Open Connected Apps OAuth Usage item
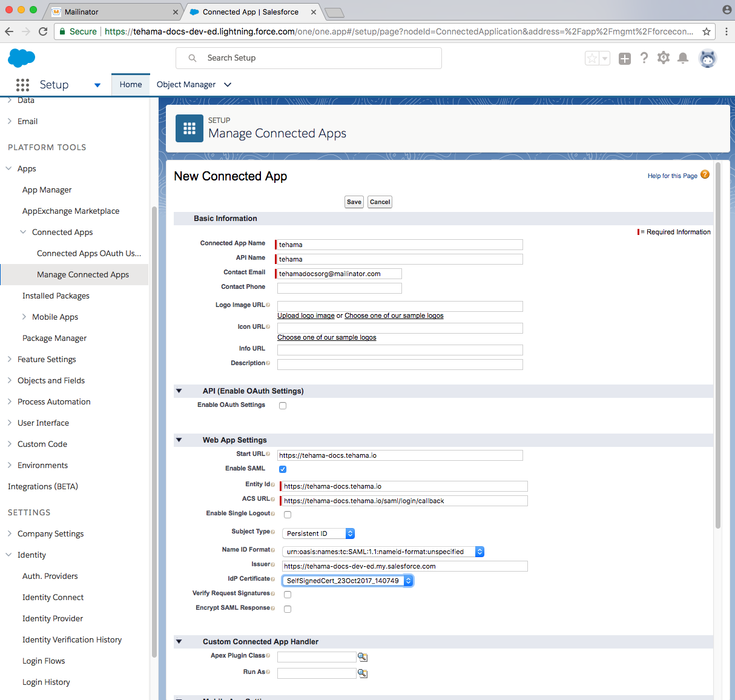Screen dimensions: 735x700 (89, 253)
